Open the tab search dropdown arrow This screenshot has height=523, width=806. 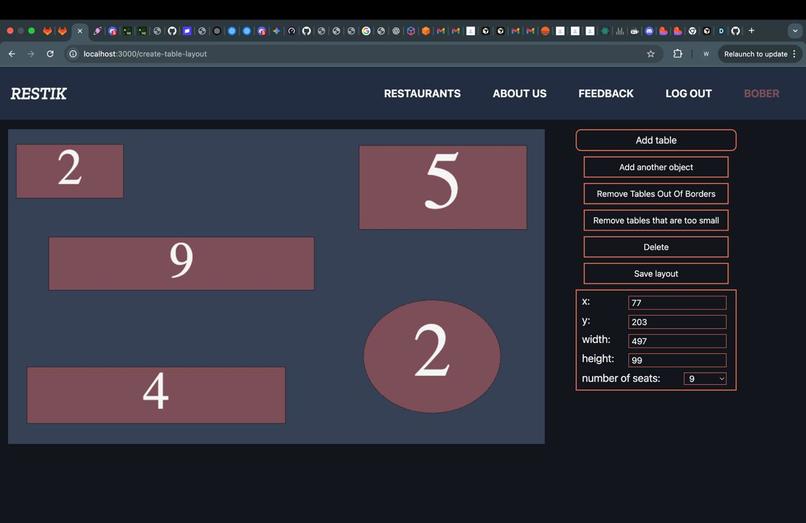pyautogui.click(x=795, y=31)
